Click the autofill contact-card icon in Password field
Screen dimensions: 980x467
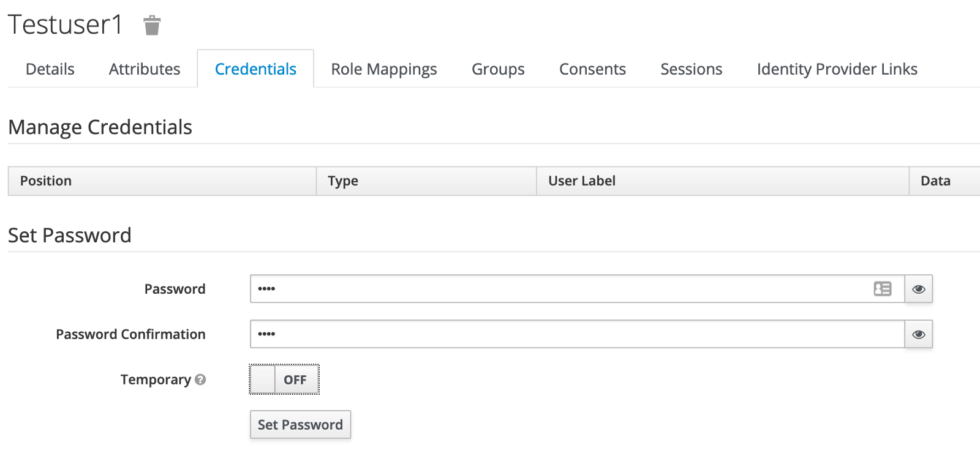(882, 289)
